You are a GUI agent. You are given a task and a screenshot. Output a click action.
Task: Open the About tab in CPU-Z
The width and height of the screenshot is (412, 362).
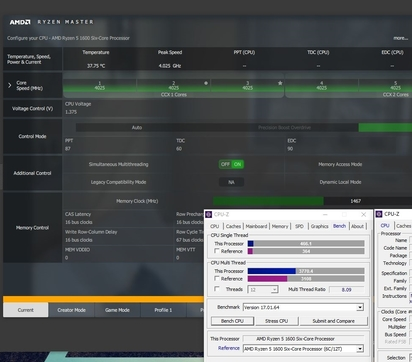tap(357, 226)
